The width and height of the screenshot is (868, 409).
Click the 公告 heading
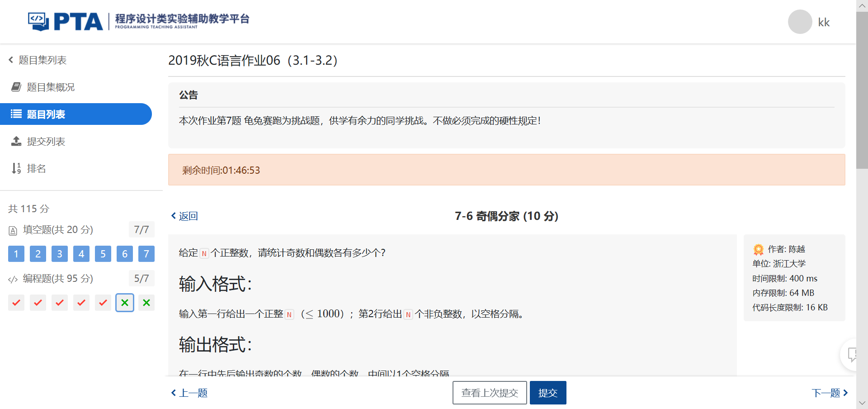click(x=189, y=95)
